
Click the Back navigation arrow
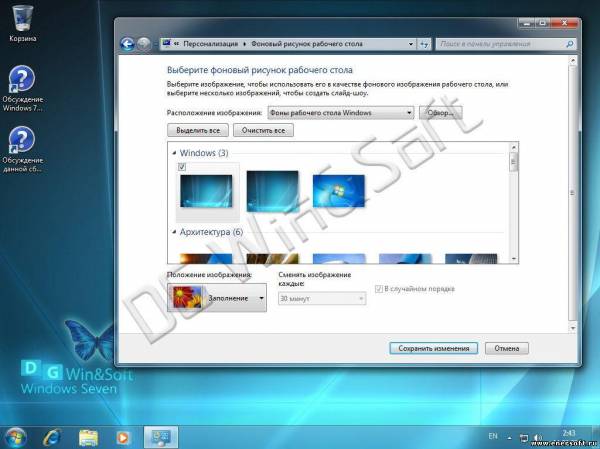point(127,44)
